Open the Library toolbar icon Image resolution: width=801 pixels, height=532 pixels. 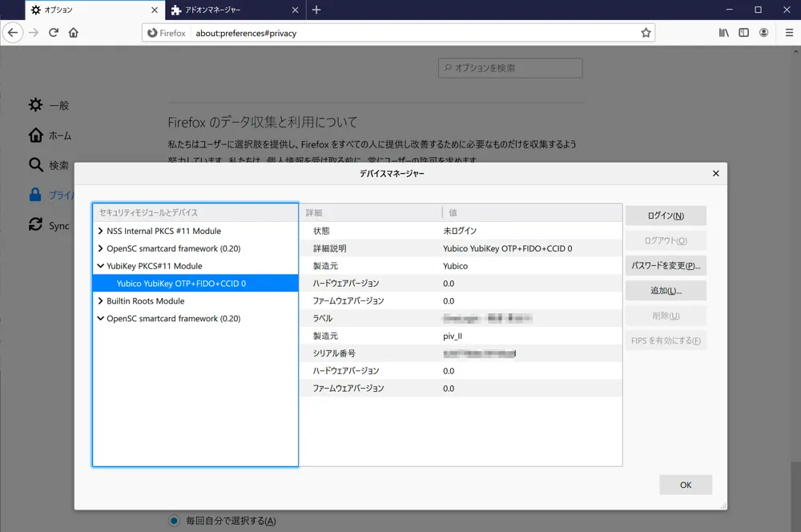point(723,33)
